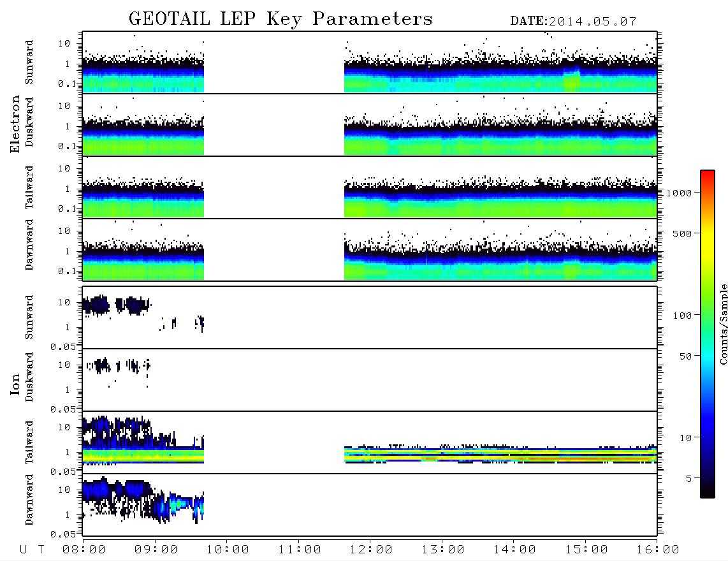728x561 pixels.
Task: Click the 1000 tick on the colorbar
Action: pos(679,193)
